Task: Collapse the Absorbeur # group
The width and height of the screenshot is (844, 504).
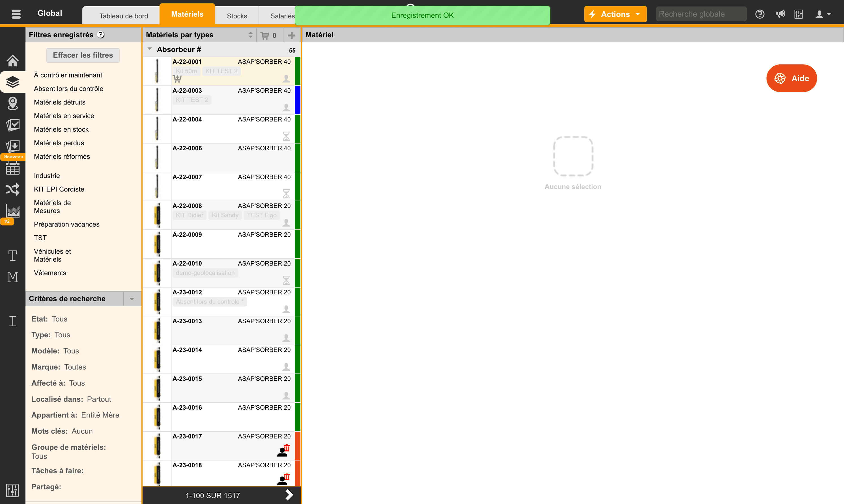Action: click(150, 49)
